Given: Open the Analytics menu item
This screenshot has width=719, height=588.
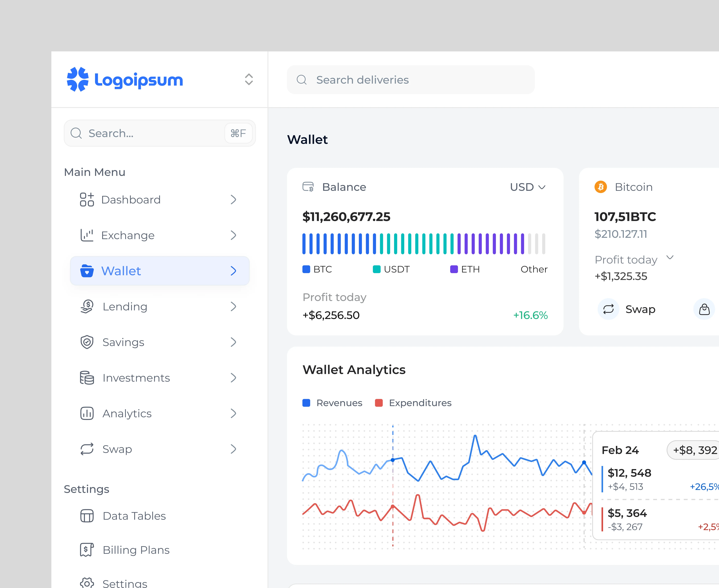Looking at the screenshot, I should [x=160, y=413].
